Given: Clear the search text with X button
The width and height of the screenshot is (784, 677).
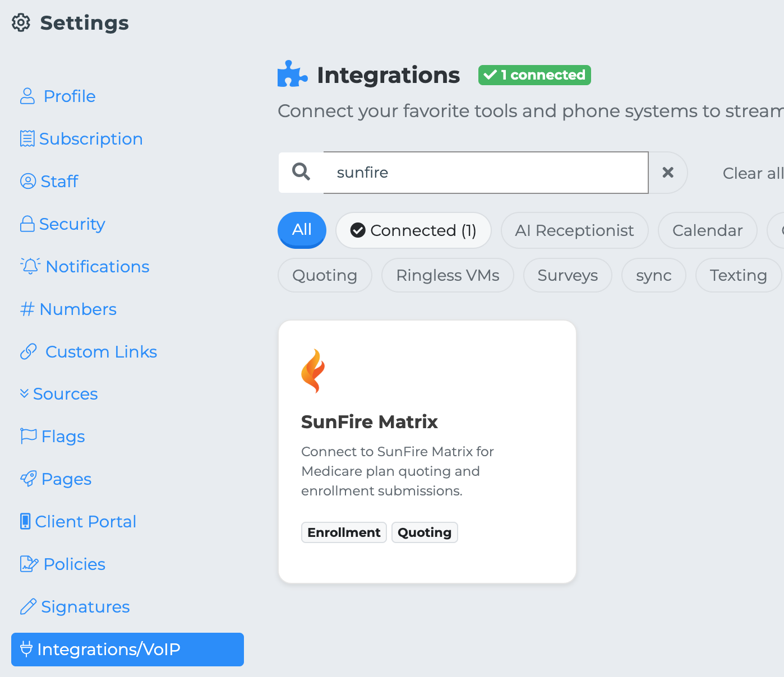Looking at the screenshot, I should [x=668, y=173].
